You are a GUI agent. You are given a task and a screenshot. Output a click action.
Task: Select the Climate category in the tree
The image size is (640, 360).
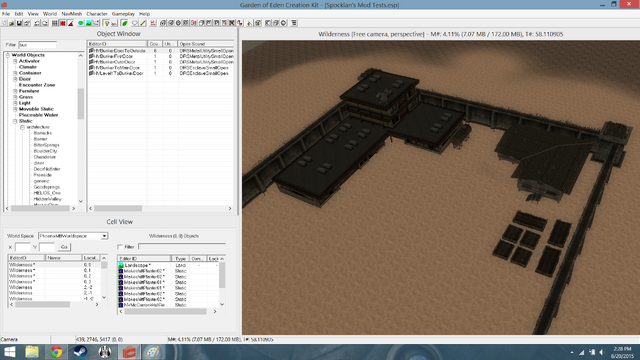28,67
